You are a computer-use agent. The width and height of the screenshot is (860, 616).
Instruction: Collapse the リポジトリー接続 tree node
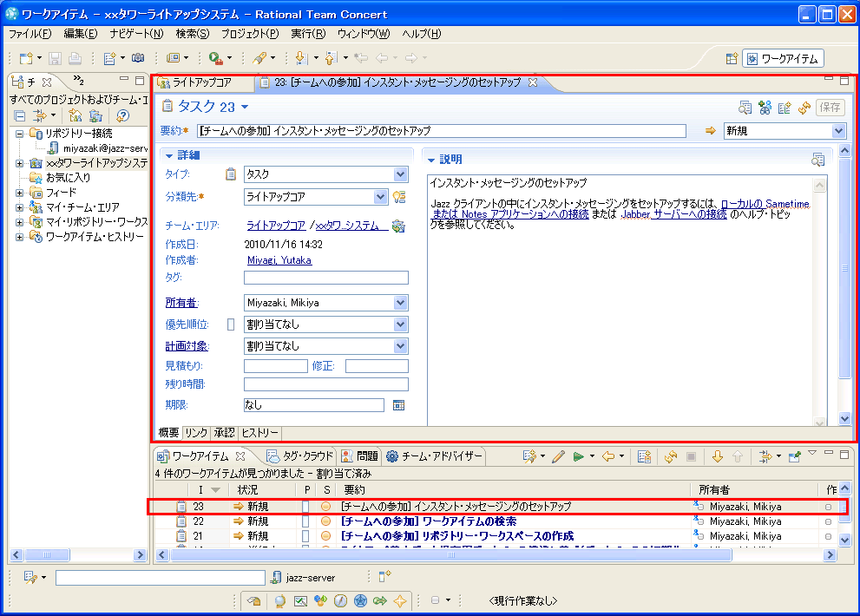tap(19, 134)
